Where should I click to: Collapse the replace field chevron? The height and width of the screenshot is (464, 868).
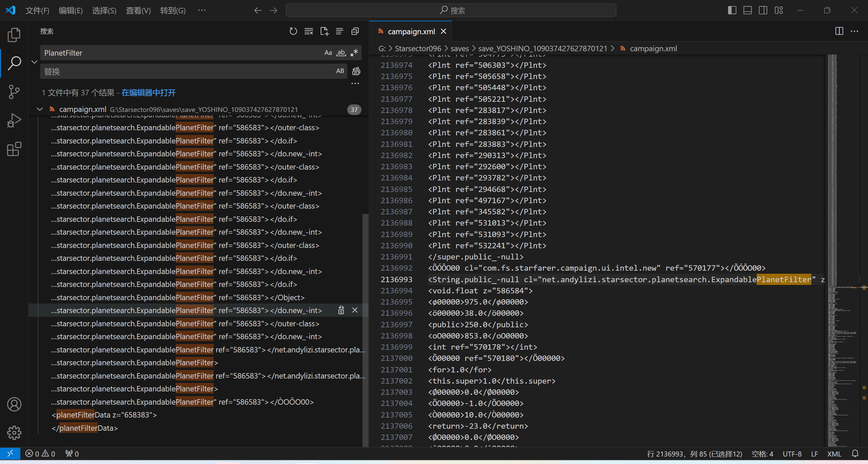click(34, 62)
